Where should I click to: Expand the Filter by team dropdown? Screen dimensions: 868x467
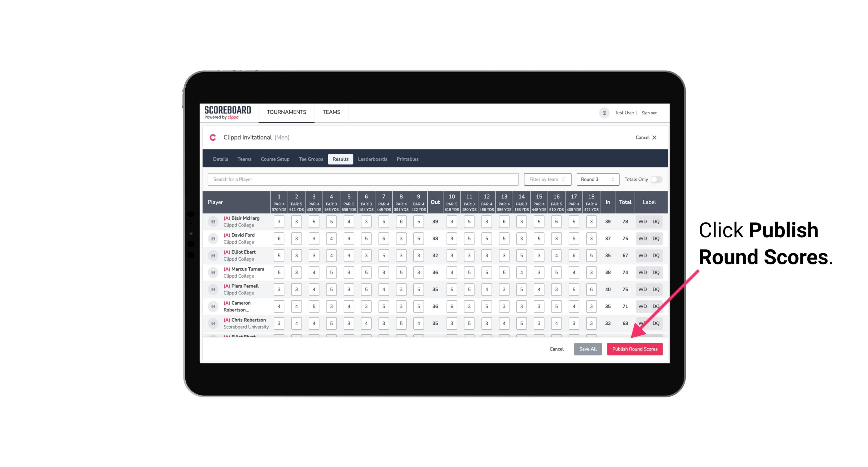pyautogui.click(x=547, y=179)
